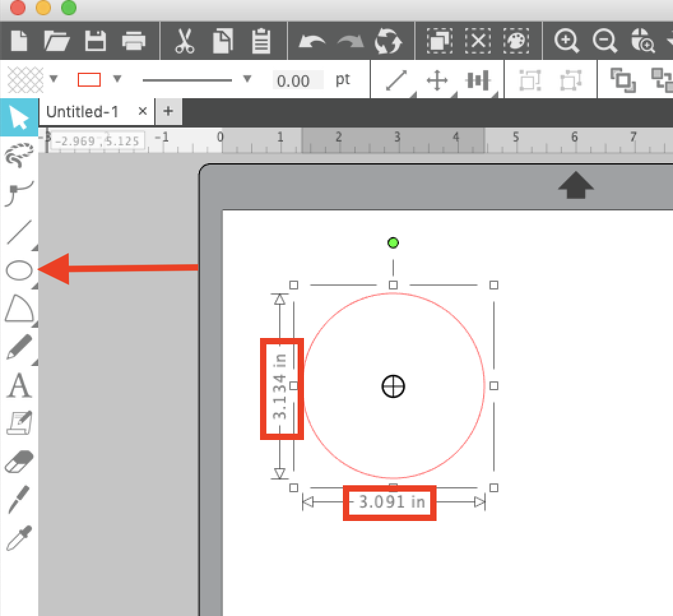Activate the Eraser tool
This screenshot has width=673, height=616.
pos(19,461)
